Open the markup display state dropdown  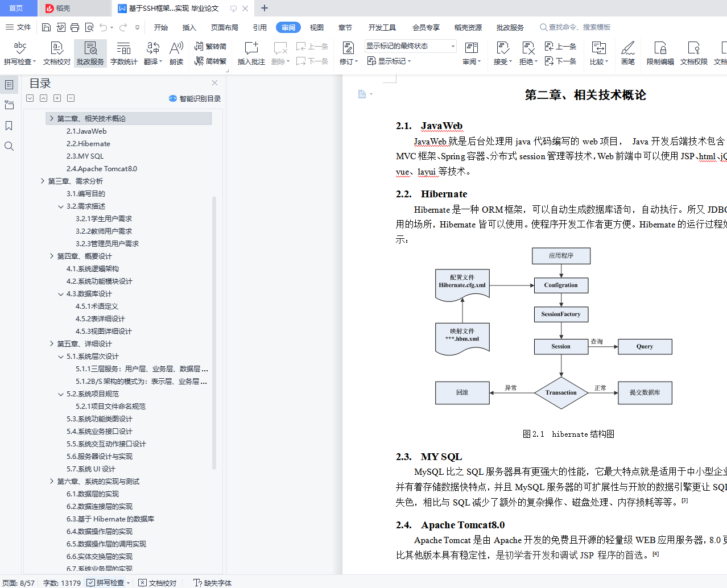pos(411,46)
